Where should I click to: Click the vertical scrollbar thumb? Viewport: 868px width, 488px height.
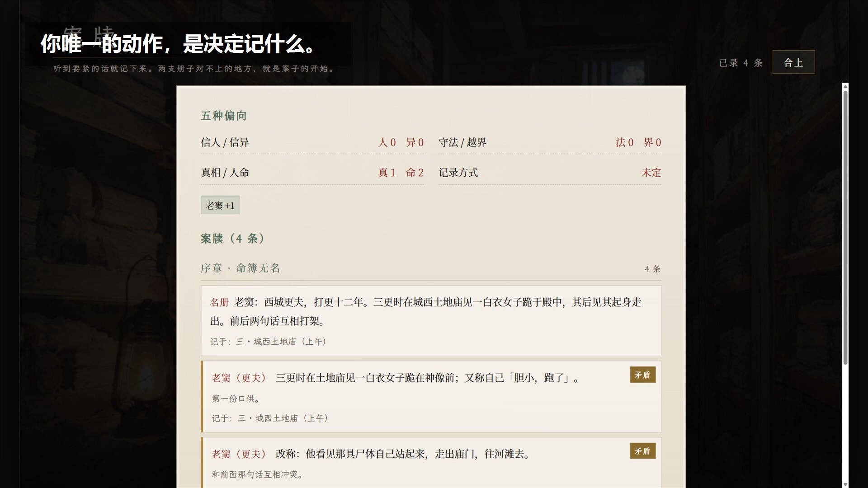pos(845,227)
